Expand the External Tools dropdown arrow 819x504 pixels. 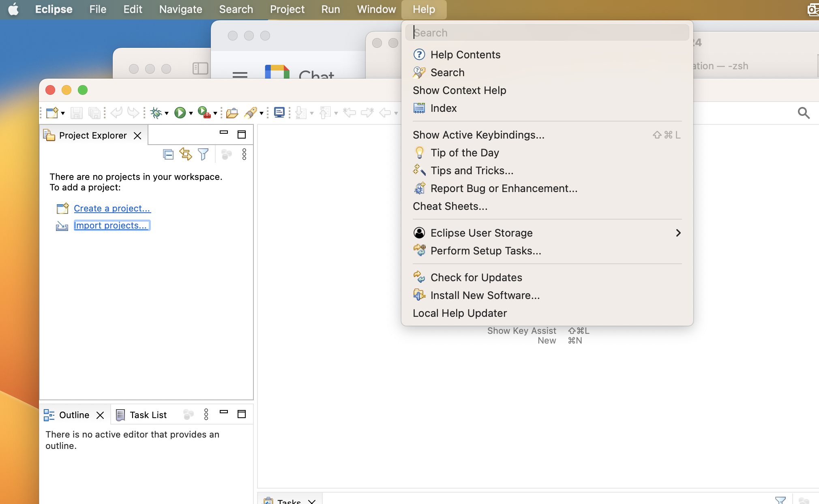(215, 113)
